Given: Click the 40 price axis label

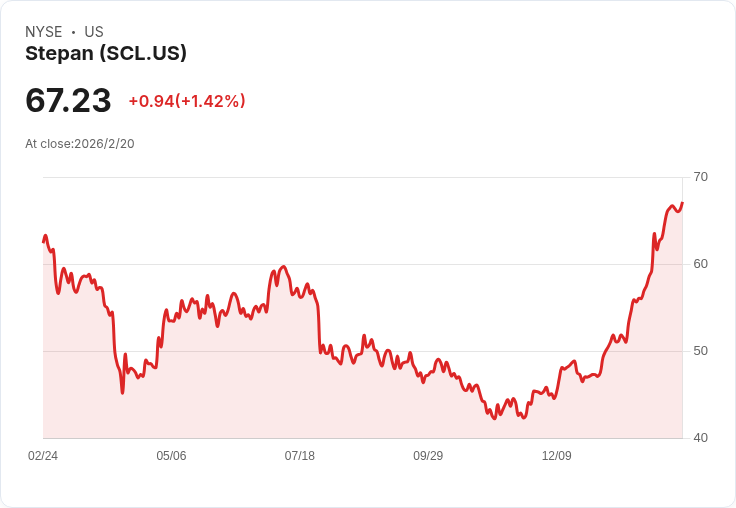Looking at the screenshot, I should pyautogui.click(x=700, y=438).
